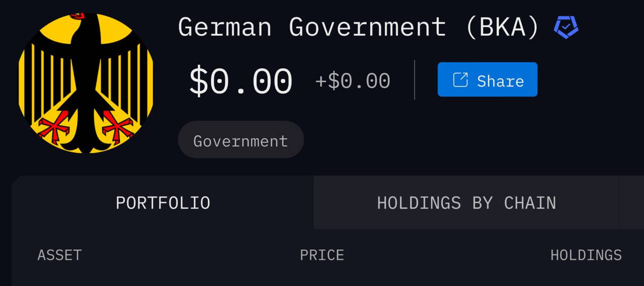Sort by the ASSET column header
This screenshot has width=644, height=286.
coord(59,255)
